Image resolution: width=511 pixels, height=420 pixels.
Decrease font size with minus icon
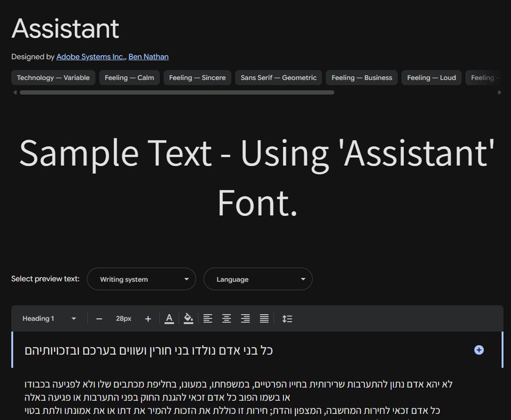pyautogui.click(x=99, y=318)
